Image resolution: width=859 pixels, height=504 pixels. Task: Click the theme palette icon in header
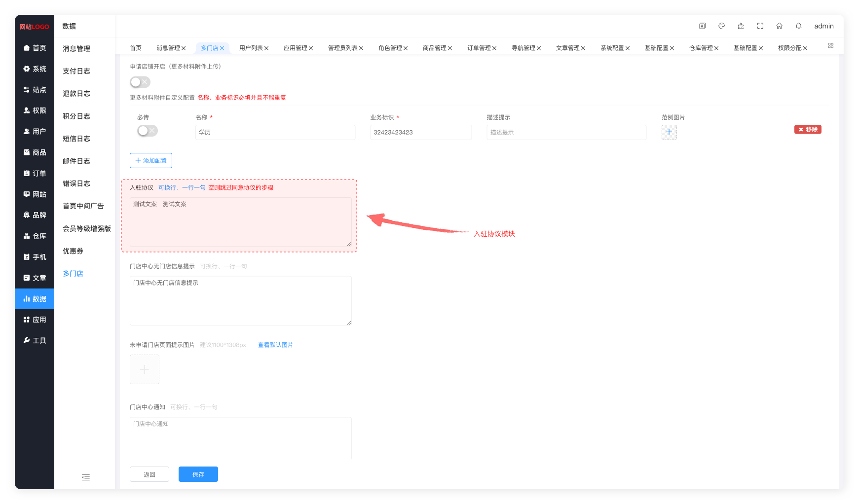721,26
